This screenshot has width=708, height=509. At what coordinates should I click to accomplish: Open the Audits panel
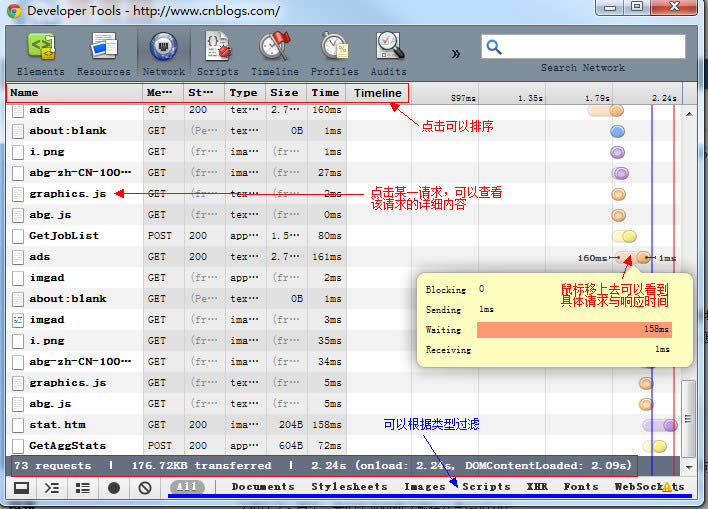click(388, 54)
